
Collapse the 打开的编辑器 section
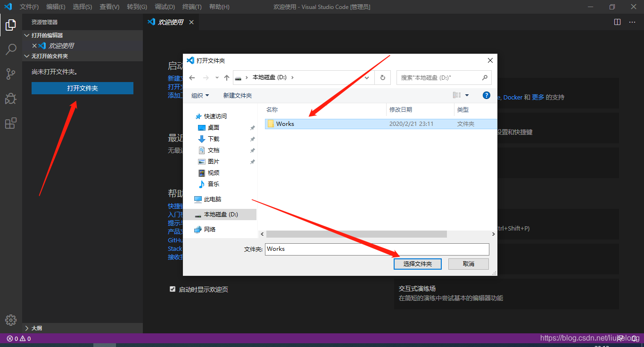click(27, 35)
